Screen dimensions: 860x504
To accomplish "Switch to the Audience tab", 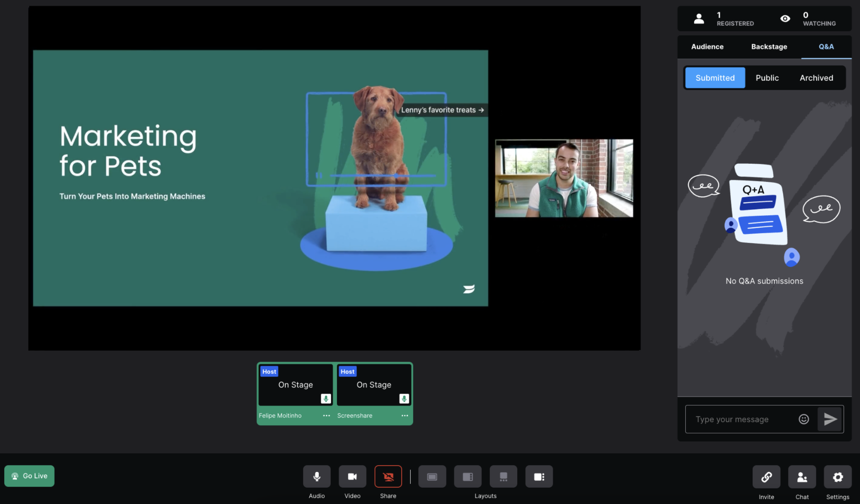I will coord(707,47).
